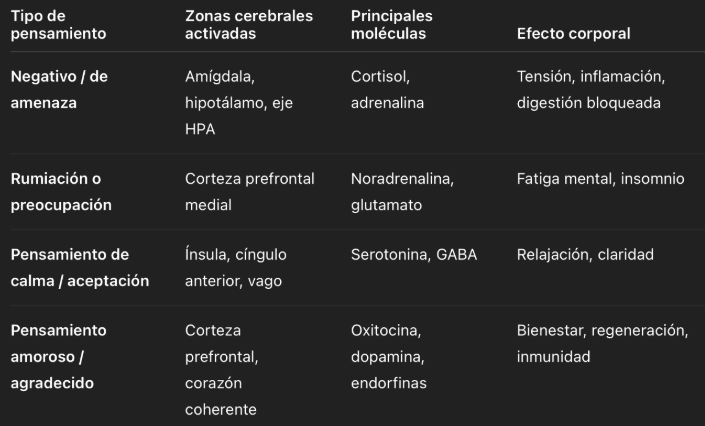Click the 'Bienestar, regeneración, inmunidad' cell

[x=602, y=344]
